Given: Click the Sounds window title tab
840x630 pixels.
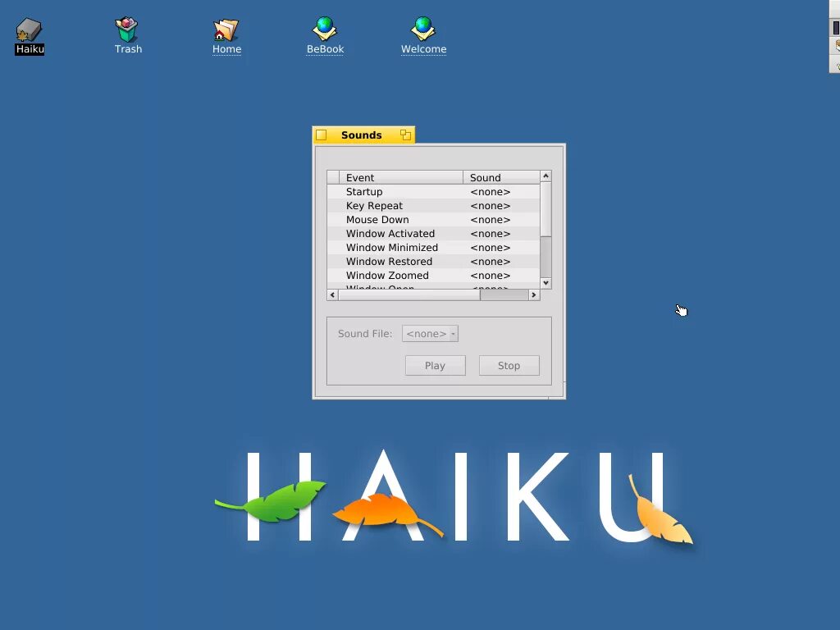Looking at the screenshot, I should (x=362, y=135).
